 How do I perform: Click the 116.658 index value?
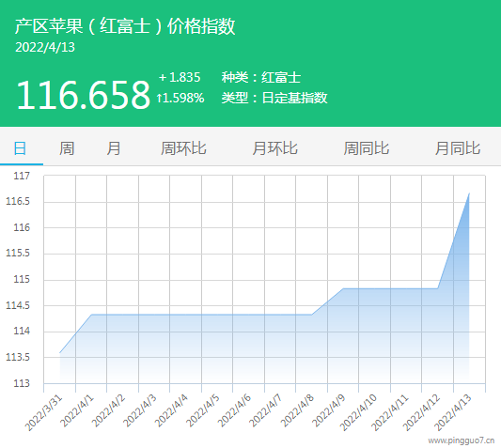(x=83, y=95)
